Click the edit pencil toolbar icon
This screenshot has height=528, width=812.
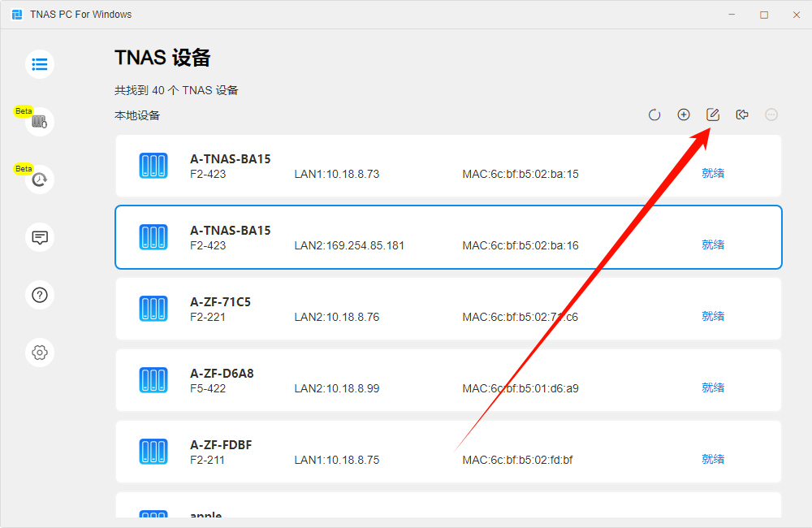point(713,115)
